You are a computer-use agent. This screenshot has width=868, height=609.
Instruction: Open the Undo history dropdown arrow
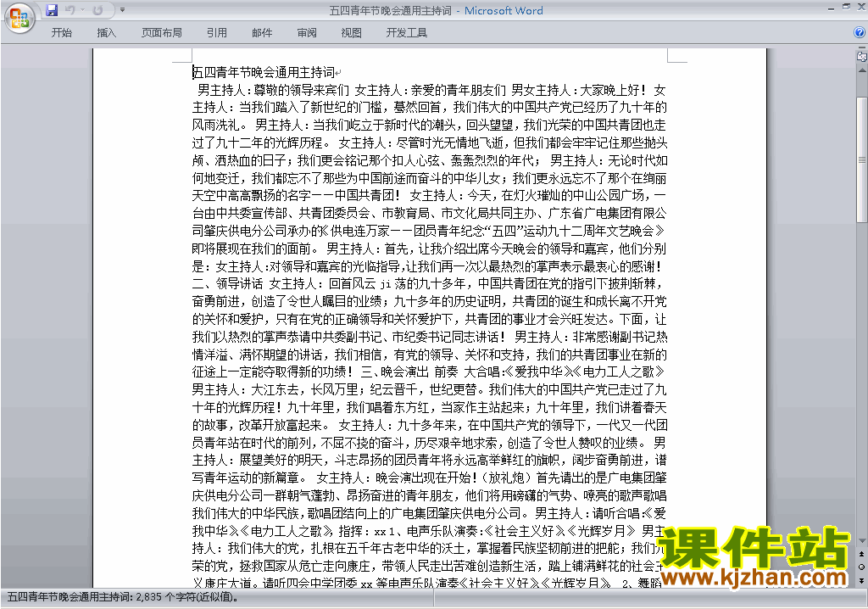point(82,10)
